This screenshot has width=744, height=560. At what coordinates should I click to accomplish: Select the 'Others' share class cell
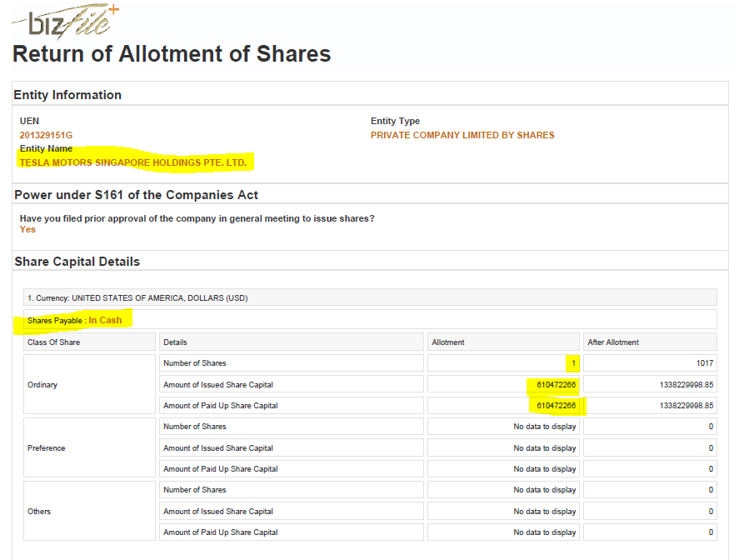(x=90, y=511)
